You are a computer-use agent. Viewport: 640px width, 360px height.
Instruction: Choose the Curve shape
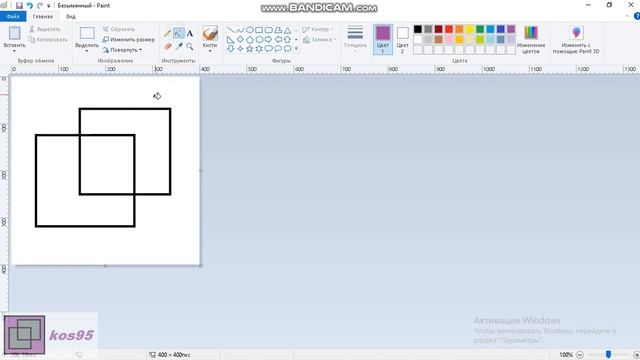(240, 30)
